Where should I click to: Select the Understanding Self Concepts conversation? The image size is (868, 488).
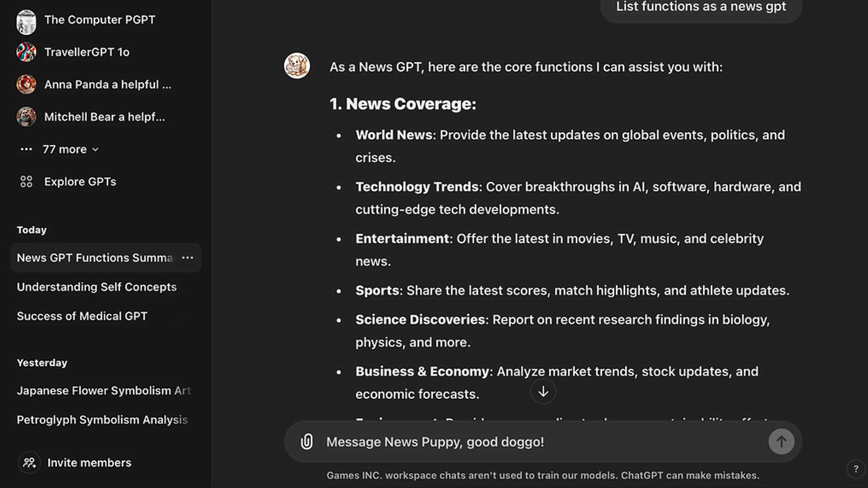click(x=96, y=287)
